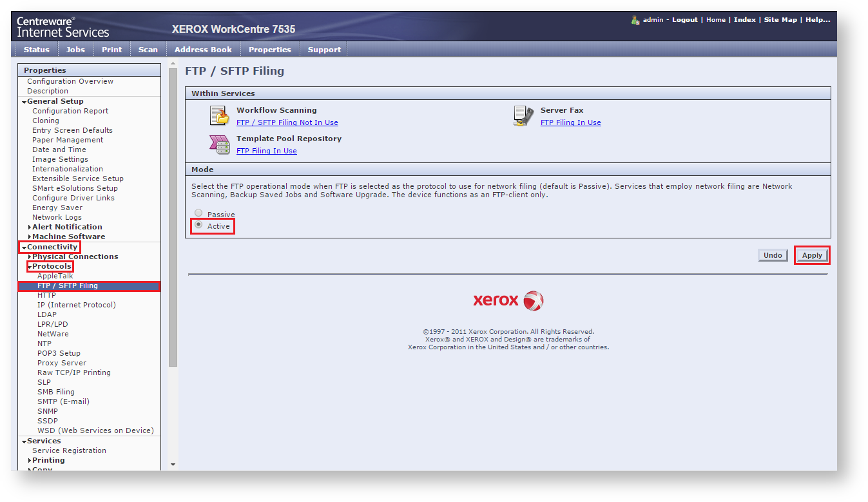This screenshot has height=502, width=868.
Task: Open Image Settings item
Action: (x=60, y=159)
